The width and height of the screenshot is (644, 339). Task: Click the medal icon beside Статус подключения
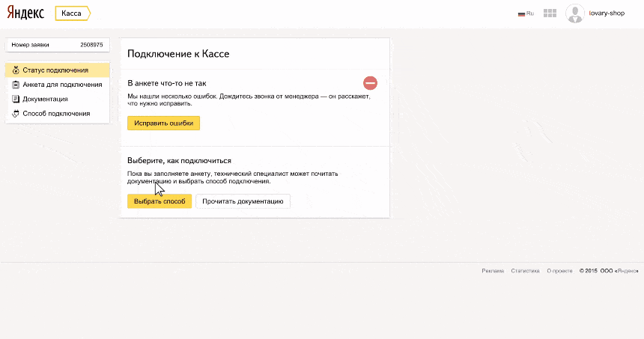(16, 70)
